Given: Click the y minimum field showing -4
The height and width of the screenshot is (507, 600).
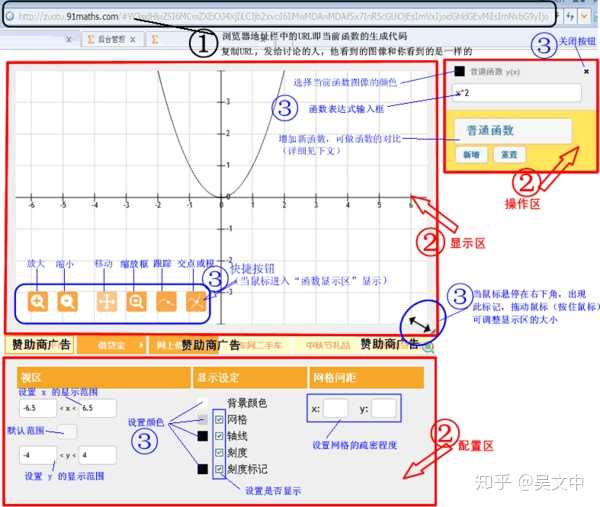Looking at the screenshot, I should 38,455.
